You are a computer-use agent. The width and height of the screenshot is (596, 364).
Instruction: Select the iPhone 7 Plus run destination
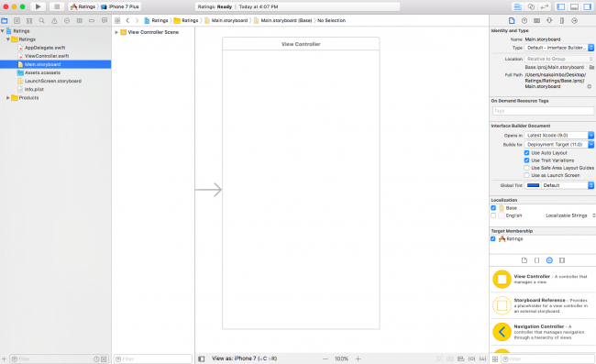(120, 6)
